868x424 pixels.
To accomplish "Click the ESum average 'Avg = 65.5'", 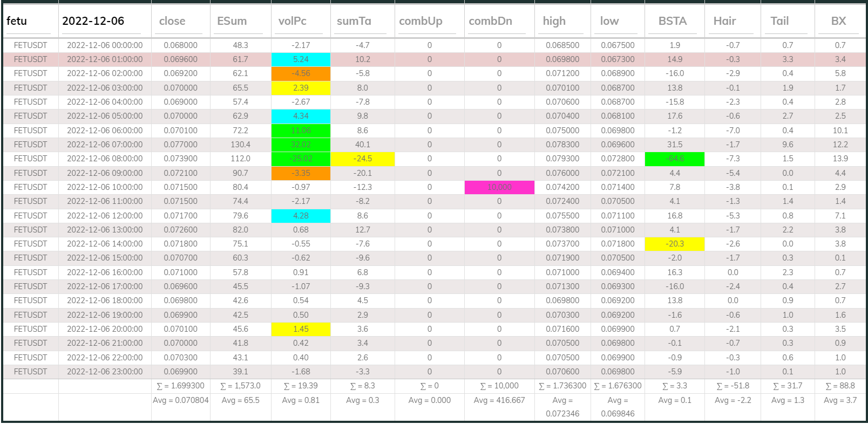I will click(x=240, y=400).
